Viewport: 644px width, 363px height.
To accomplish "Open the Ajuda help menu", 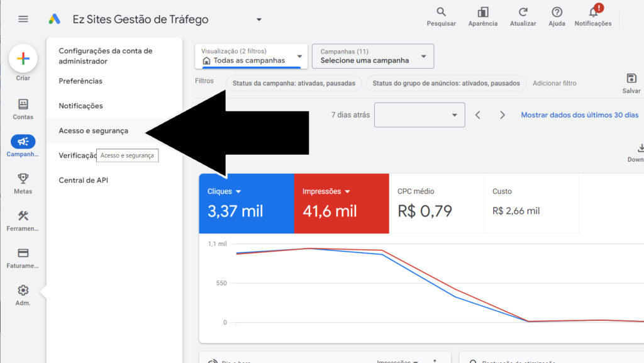I will click(x=557, y=17).
